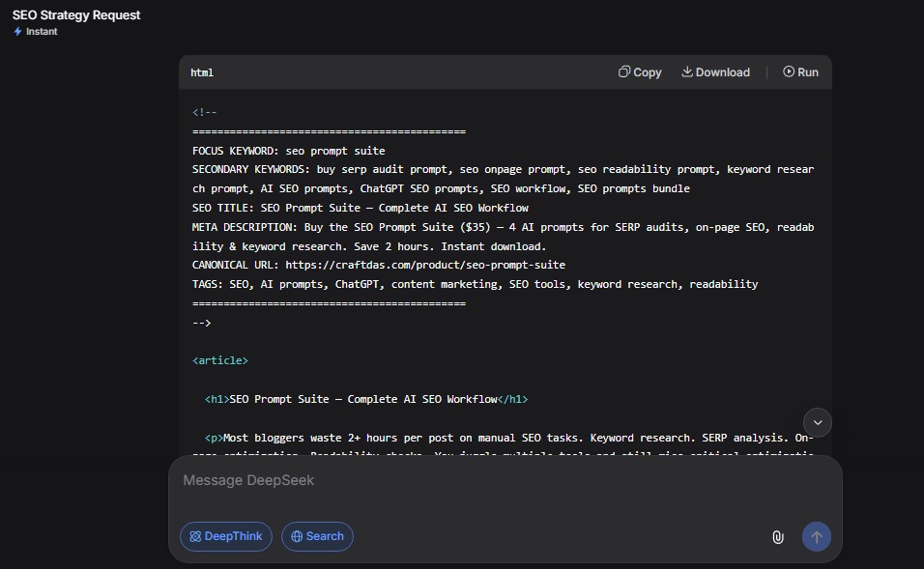Click the opening <!-- comment marker
Screen dimensions: 924x569
[205, 112]
